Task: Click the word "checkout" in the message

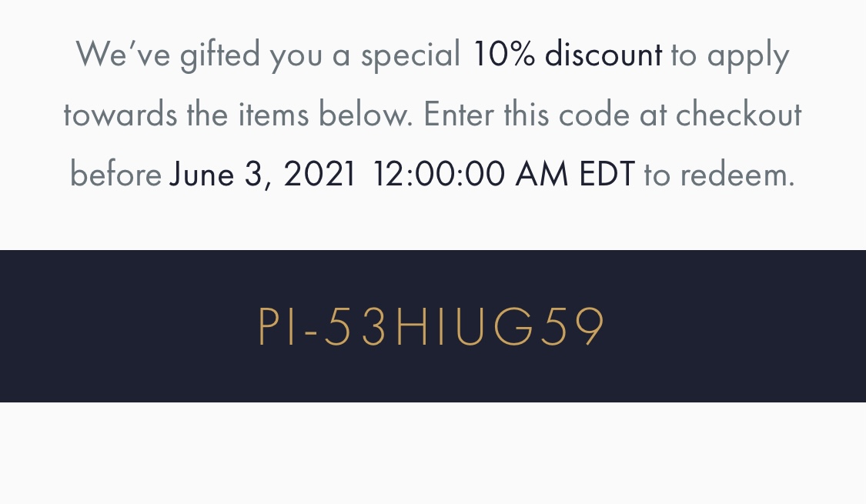Action: pyautogui.click(x=738, y=115)
